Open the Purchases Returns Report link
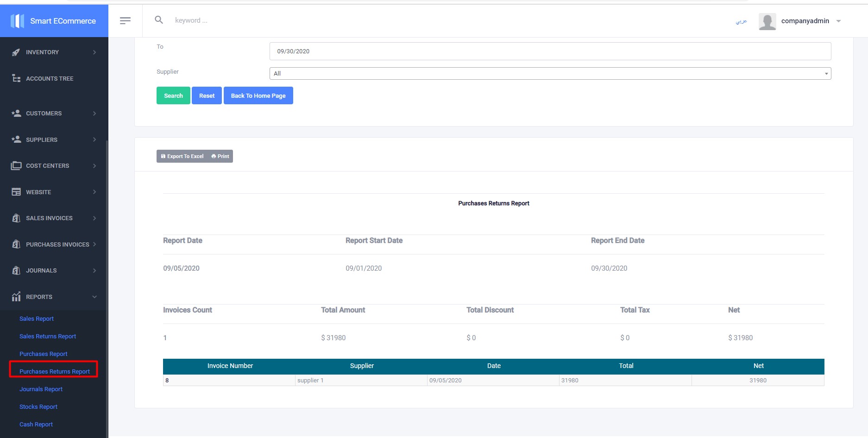This screenshot has width=868, height=438. (55, 371)
